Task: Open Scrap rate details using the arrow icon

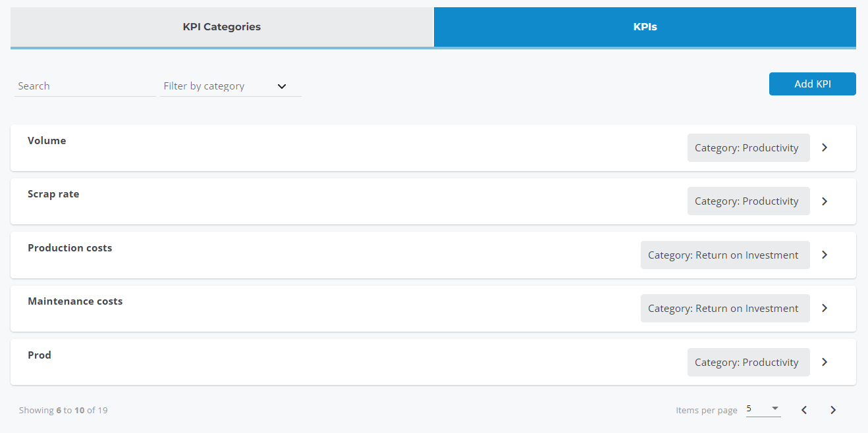Action: click(x=824, y=201)
